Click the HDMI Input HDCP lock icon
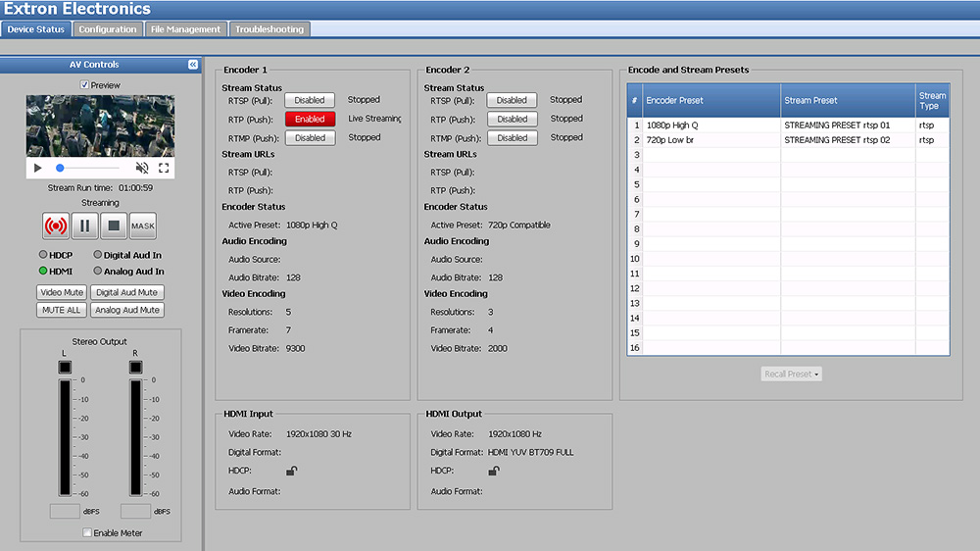Screen dimensions: 980x551 click(x=291, y=471)
